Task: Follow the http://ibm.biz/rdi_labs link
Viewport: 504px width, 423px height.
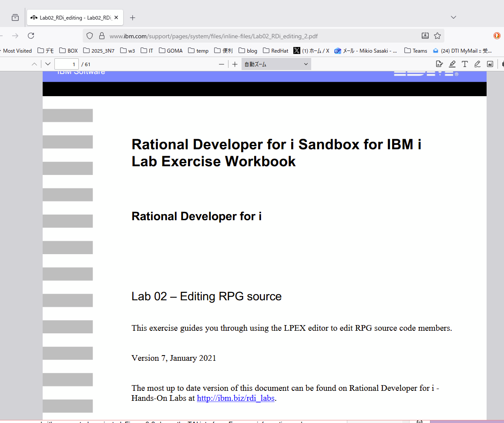Action: pyautogui.click(x=235, y=398)
